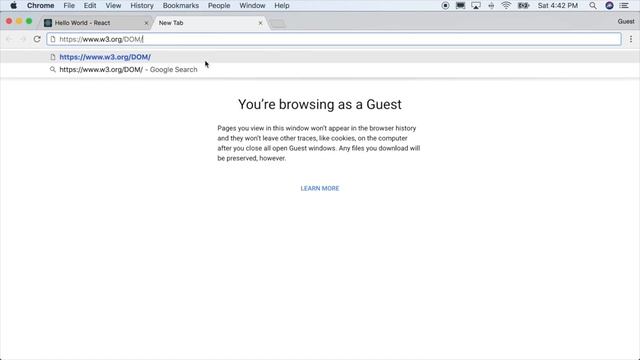Select the https://www.w3.org/DOM/ URL suggestion
The height and width of the screenshot is (360, 640).
coord(320,57)
